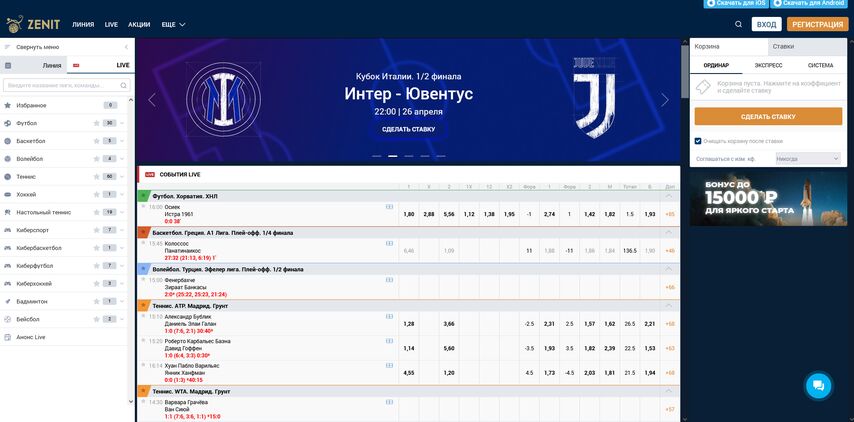
Task: Click the Бадминтон shuttlecock icon
Action: pos(8,301)
